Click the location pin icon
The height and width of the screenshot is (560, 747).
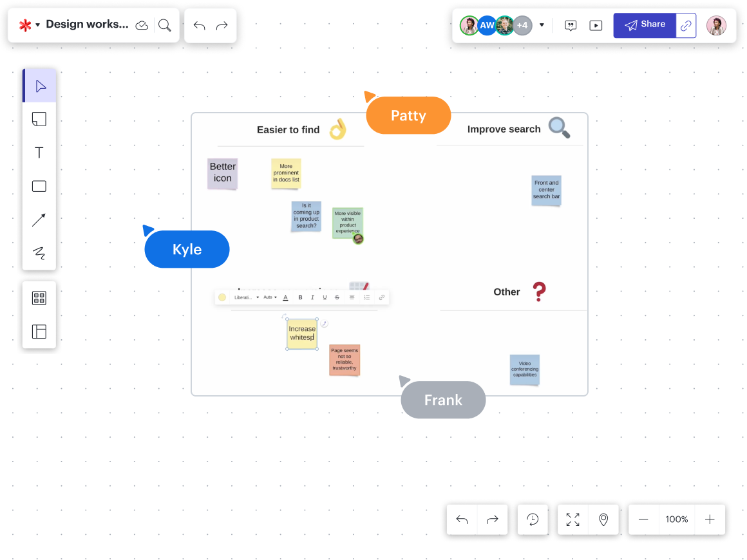tap(603, 519)
